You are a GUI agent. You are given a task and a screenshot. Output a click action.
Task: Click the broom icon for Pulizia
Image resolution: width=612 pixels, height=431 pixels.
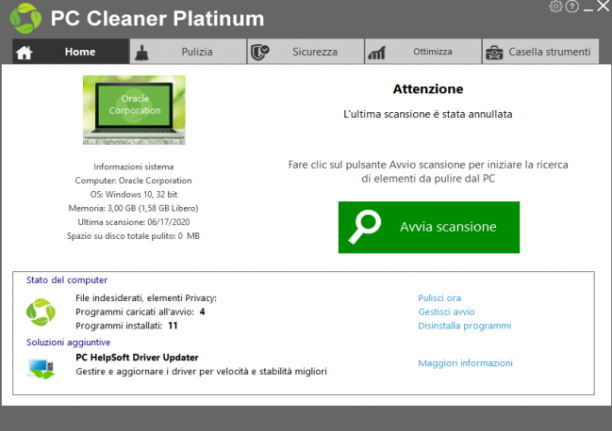142,53
